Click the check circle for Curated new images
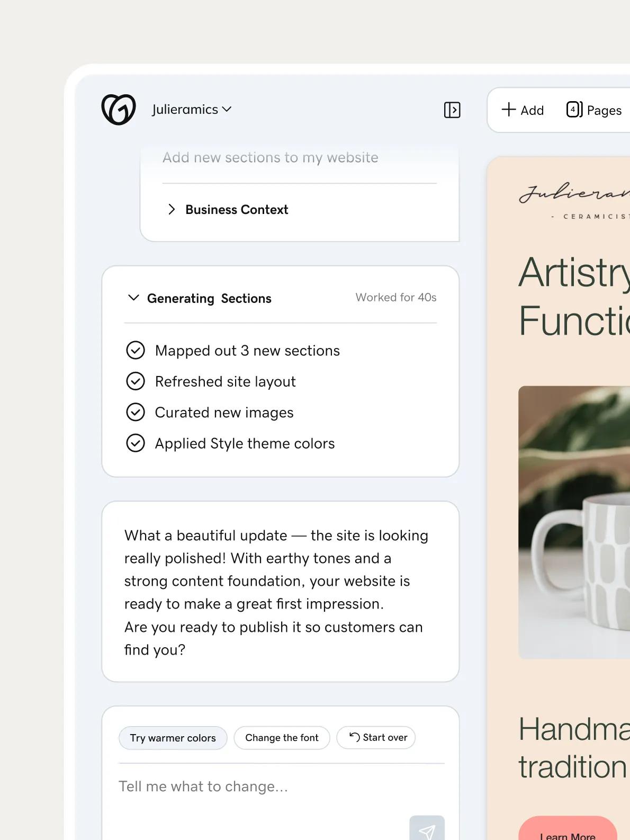The image size is (630, 840). pos(136,412)
